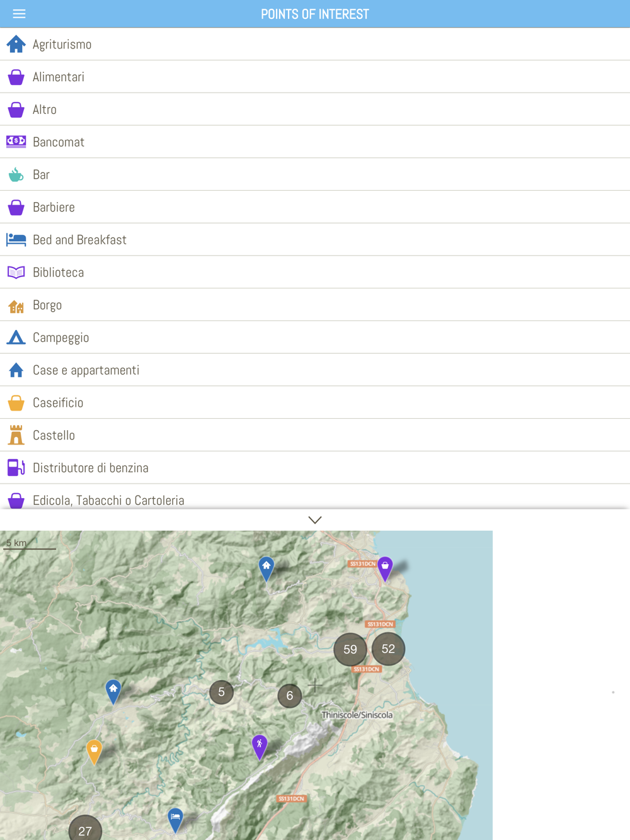
Task: Expand the 59 cluster marker on map
Action: click(x=350, y=649)
